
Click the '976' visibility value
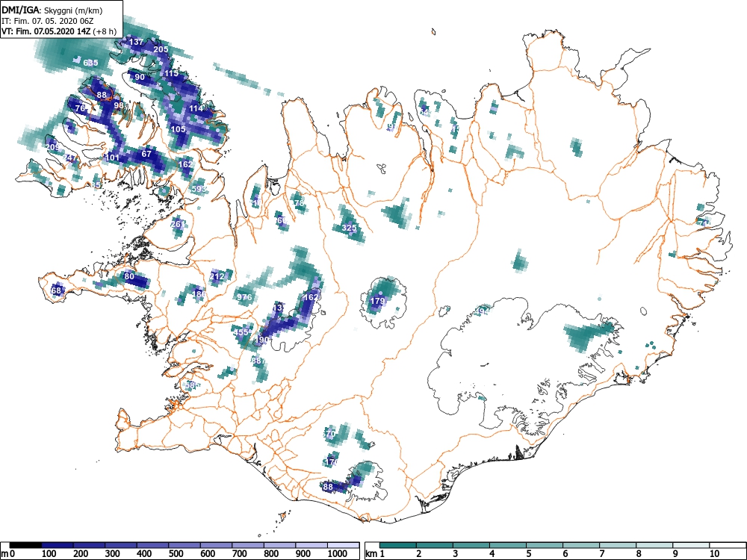point(244,297)
